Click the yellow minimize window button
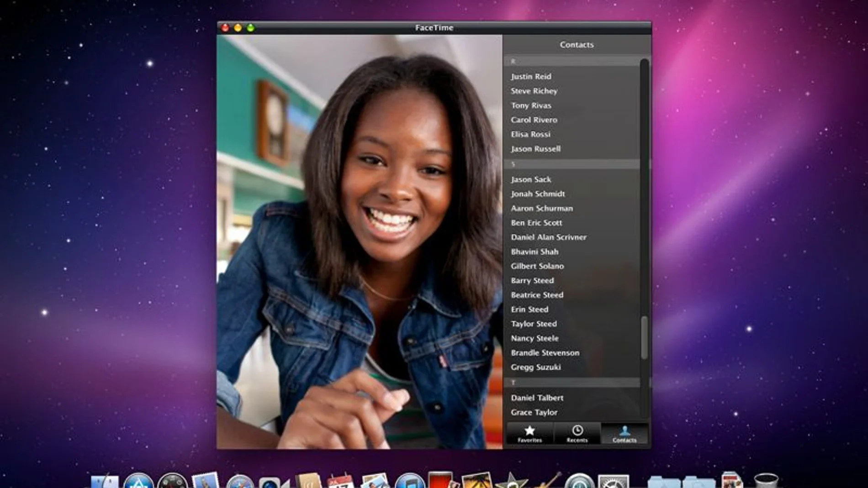This screenshot has width=868, height=488. [238, 28]
